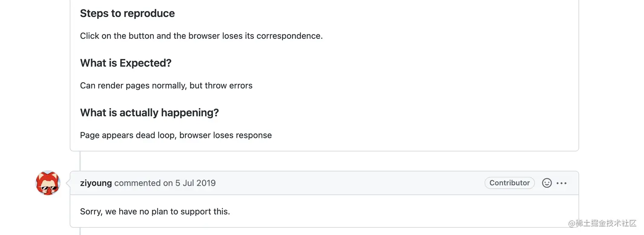Open the ziyoung username profile link

[x=96, y=183]
